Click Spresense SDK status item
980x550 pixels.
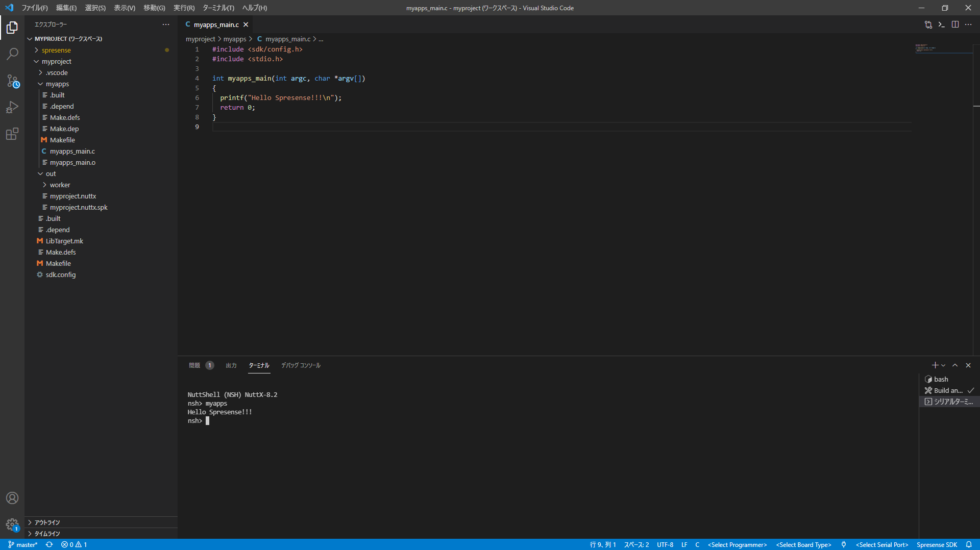(x=937, y=544)
